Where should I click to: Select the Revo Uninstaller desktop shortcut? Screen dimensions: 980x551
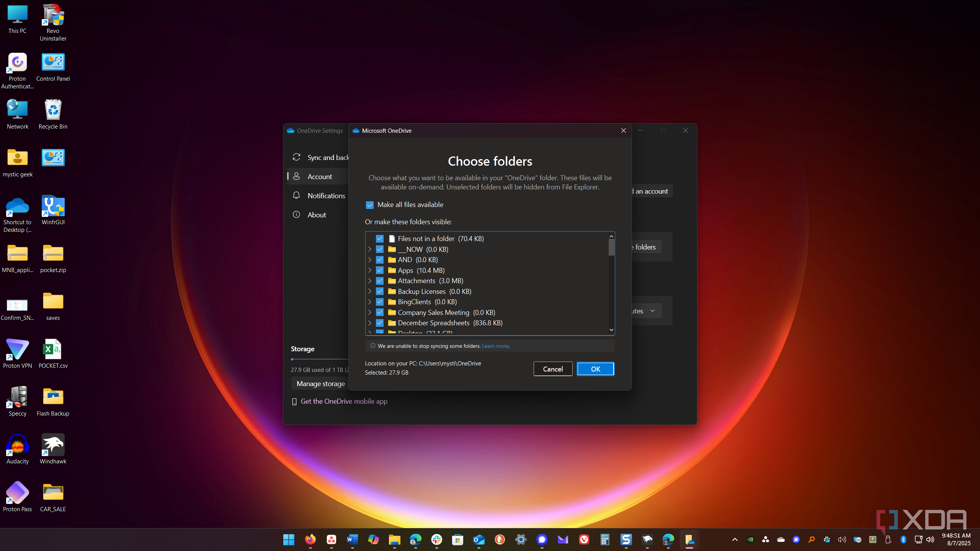(x=53, y=23)
